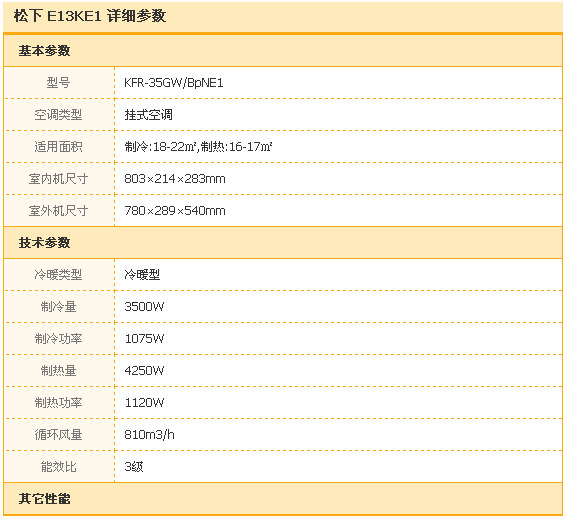Click the 室外机尺寸 row label
This screenshot has height=521, width=582.
[58, 211]
